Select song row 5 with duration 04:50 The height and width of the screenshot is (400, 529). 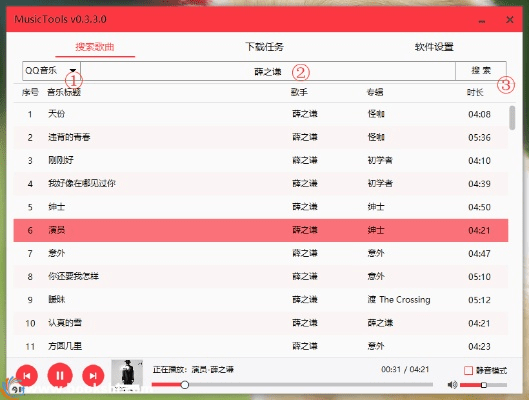pyautogui.click(x=261, y=207)
